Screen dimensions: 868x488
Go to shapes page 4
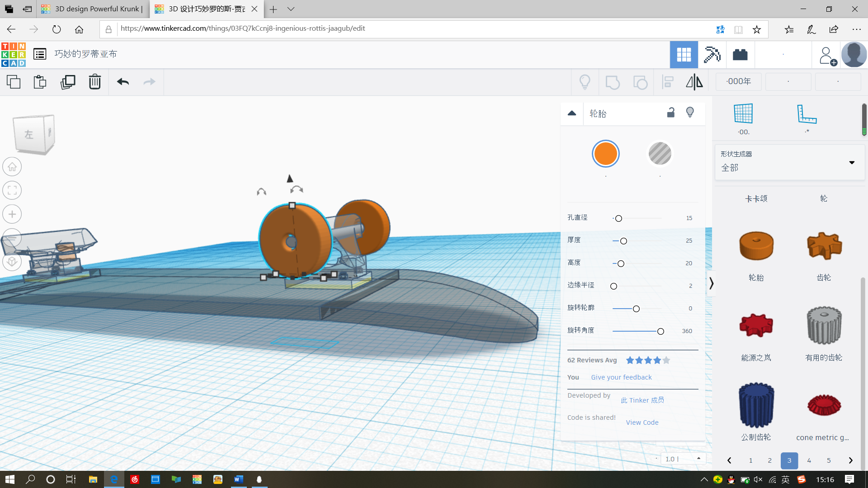point(809,460)
